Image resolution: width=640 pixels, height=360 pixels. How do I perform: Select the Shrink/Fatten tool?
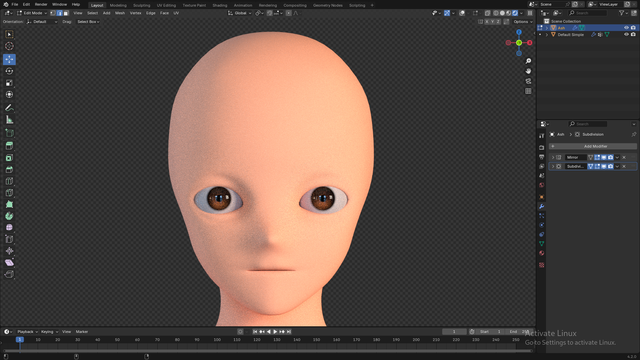coord(9,251)
